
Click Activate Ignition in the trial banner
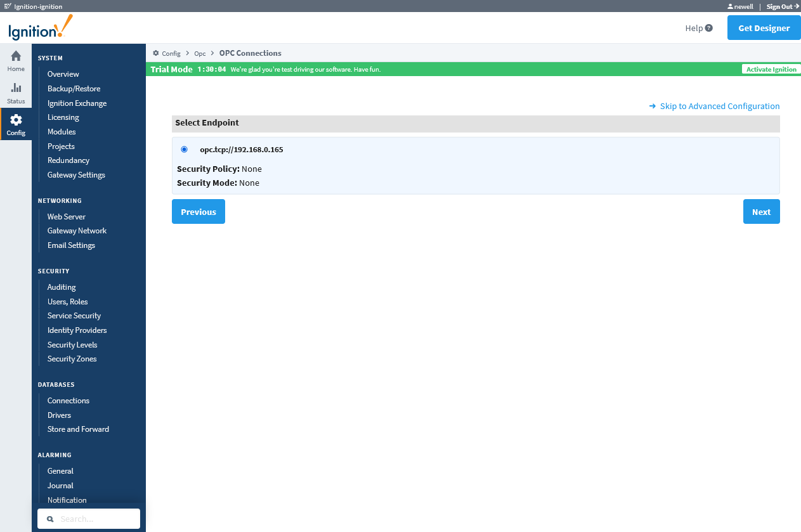pyautogui.click(x=771, y=69)
